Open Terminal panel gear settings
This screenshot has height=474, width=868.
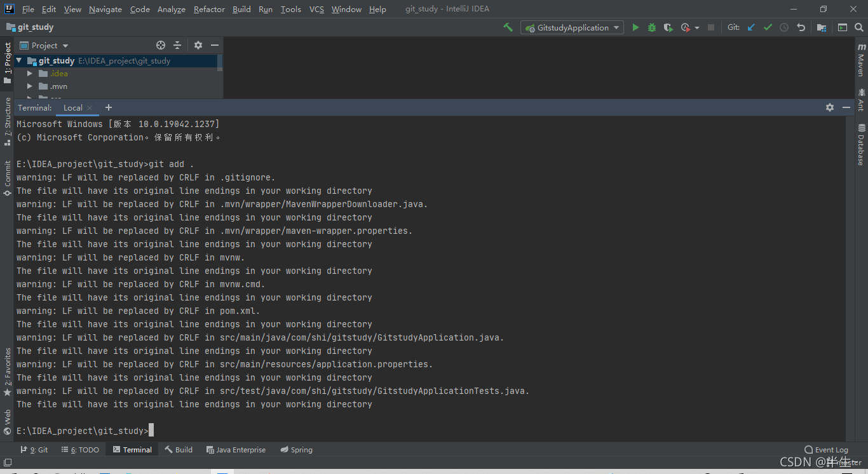click(830, 107)
